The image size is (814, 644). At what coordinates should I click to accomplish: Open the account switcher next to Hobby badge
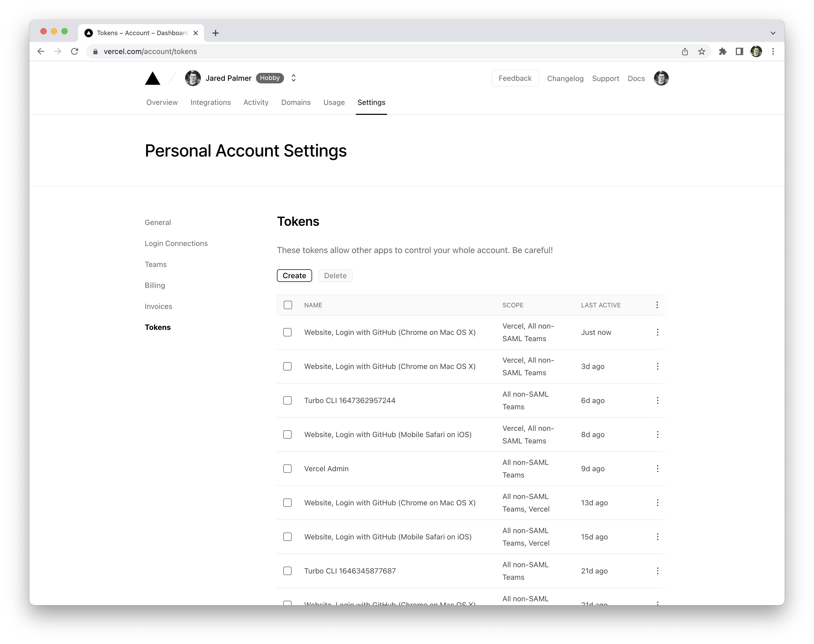293,78
